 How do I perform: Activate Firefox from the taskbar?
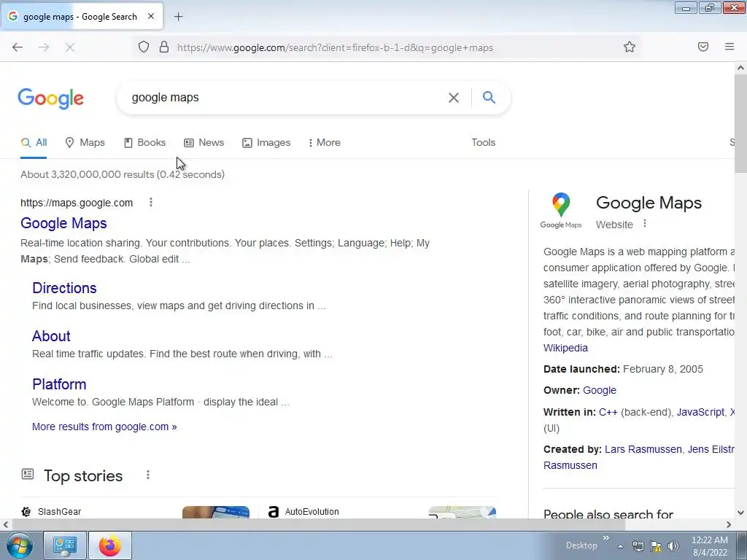coord(110,545)
